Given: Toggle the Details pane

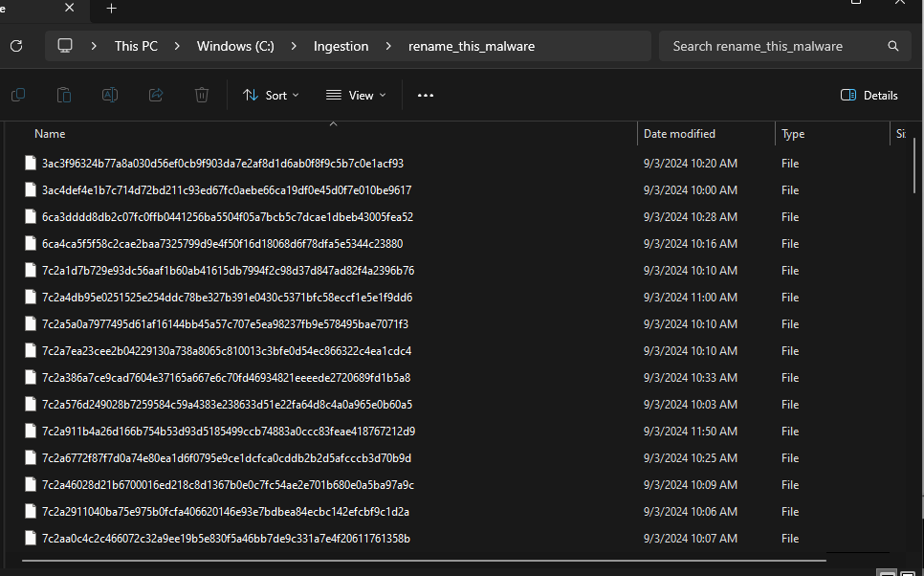Looking at the screenshot, I should (869, 95).
